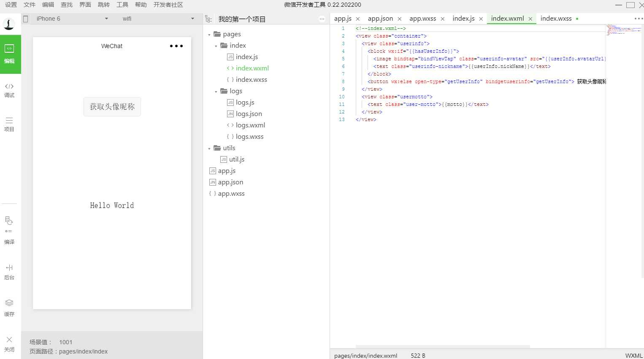Click the 获取头像昵称 button in the simulator
This screenshot has width=644, height=359.
112,107
